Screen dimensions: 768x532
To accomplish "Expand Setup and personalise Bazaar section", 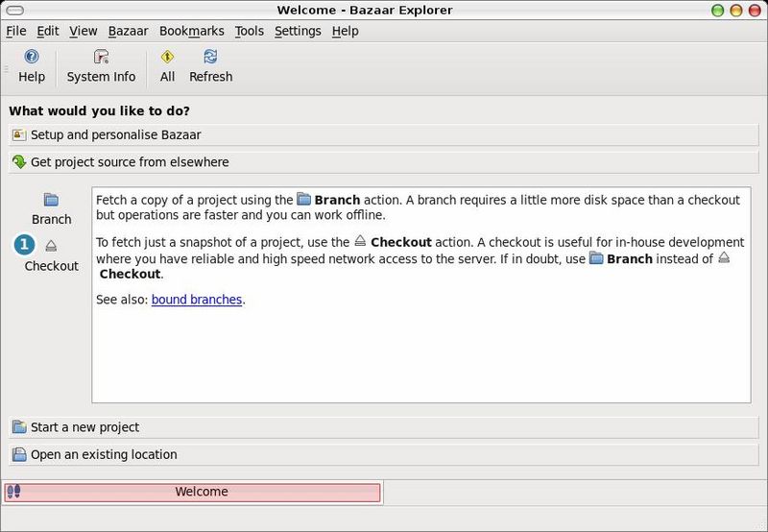I will pos(383,134).
